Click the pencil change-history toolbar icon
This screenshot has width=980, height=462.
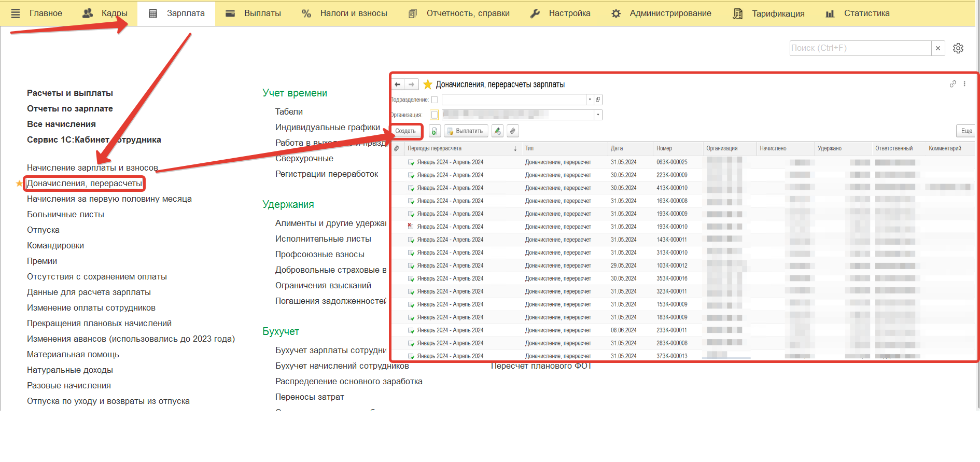[497, 131]
